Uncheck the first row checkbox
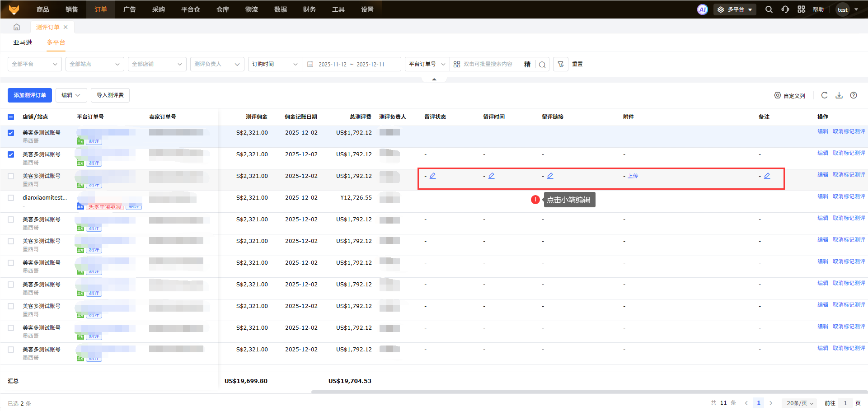Image resolution: width=868 pixels, height=411 pixels. [11, 133]
